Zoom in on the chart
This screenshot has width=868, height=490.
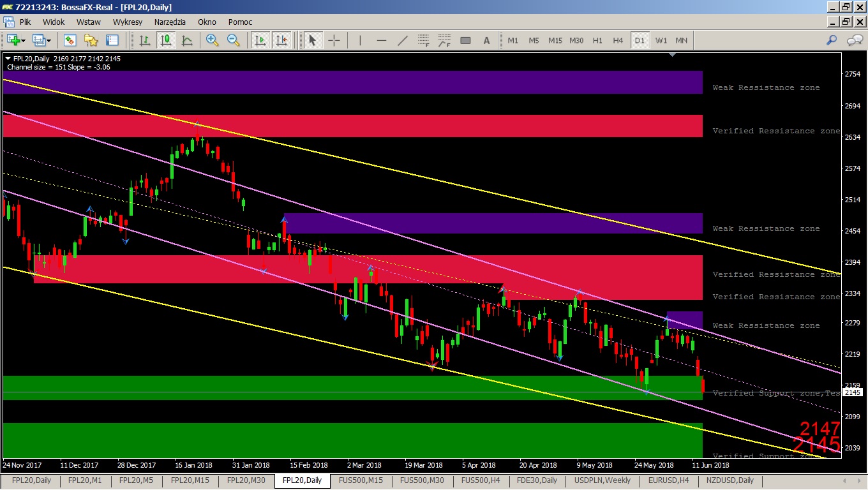(213, 40)
